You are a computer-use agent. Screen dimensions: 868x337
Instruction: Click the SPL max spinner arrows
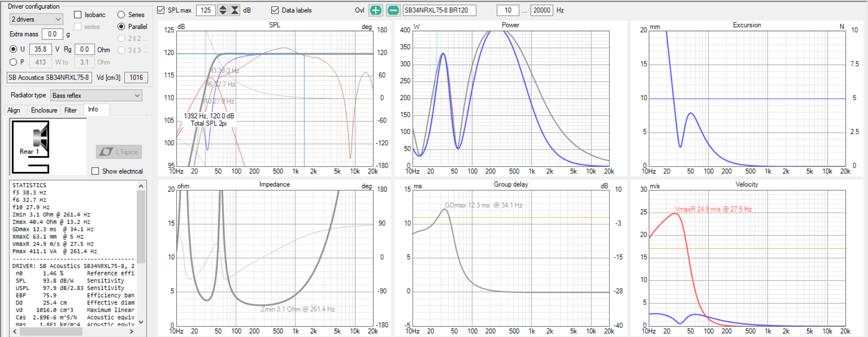pyautogui.click(x=223, y=10)
